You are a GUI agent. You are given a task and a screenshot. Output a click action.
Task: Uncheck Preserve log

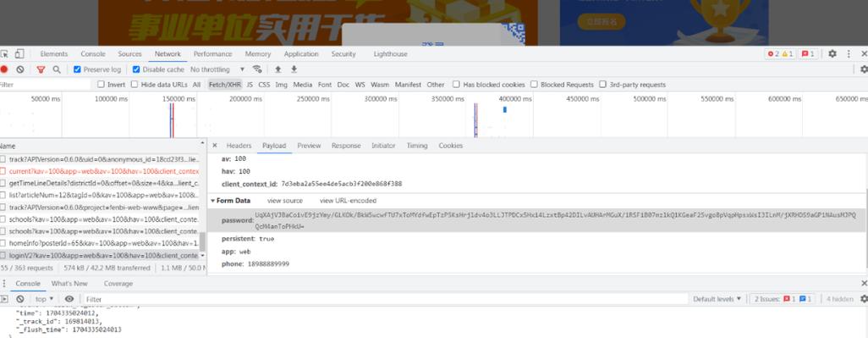[x=77, y=69]
